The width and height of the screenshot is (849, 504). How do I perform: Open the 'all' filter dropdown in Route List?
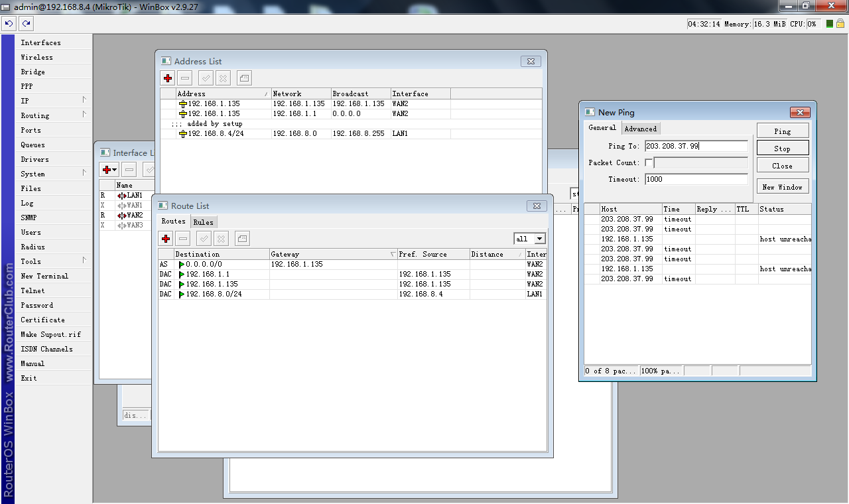tap(539, 239)
